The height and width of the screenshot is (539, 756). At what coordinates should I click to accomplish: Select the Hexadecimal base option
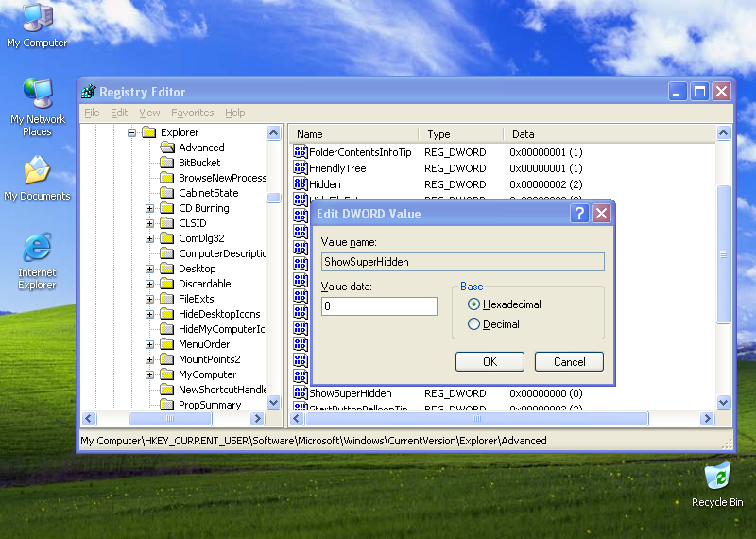point(473,304)
